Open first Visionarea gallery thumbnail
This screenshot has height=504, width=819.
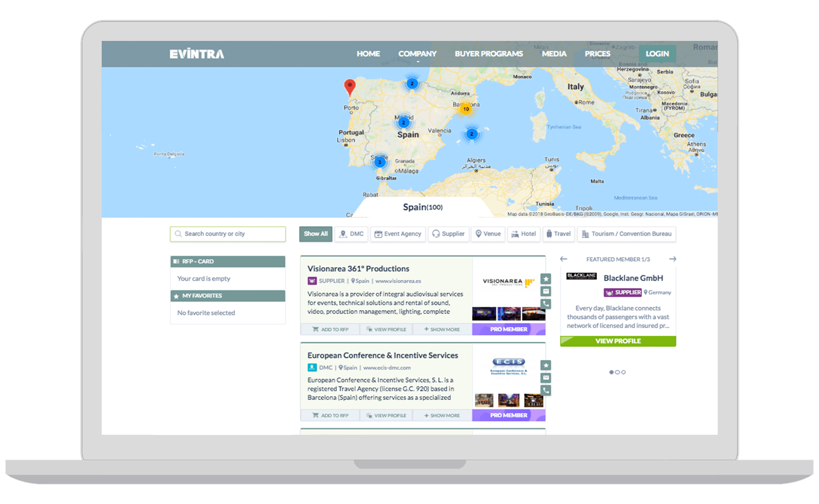tap(484, 313)
